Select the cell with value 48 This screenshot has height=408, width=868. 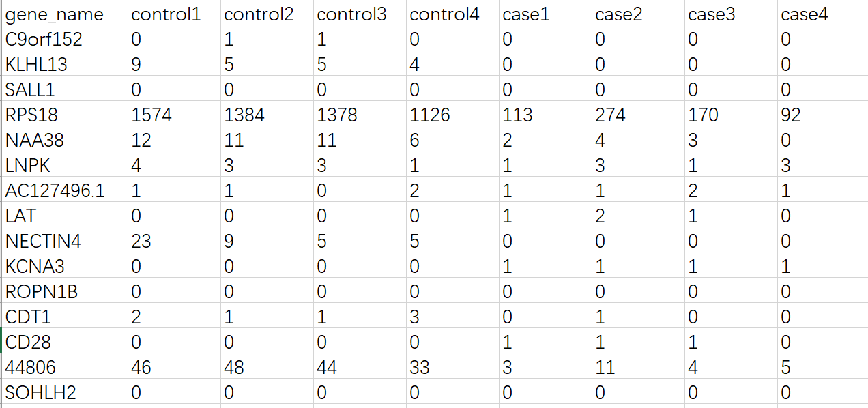[234, 368]
